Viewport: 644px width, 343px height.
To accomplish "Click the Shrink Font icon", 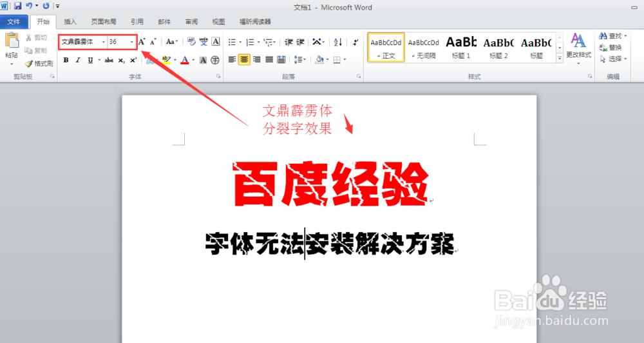I will pyautogui.click(x=153, y=41).
